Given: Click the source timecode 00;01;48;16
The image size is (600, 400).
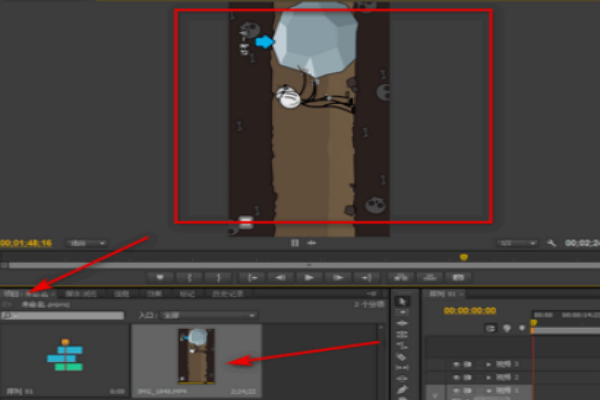Looking at the screenshot, I should (26, 243).
